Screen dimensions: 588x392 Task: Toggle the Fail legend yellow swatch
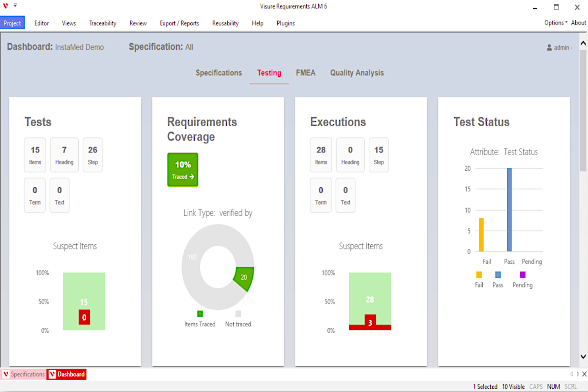(479, 275)
